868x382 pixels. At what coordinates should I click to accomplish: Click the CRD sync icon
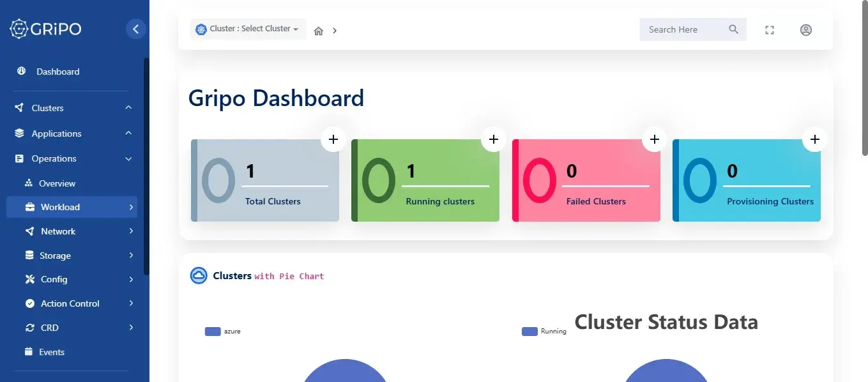pyautogui.click(x=29, y=328)
